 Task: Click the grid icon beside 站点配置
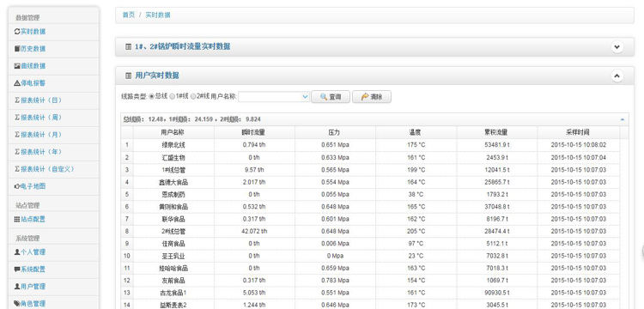pos(17,220)
